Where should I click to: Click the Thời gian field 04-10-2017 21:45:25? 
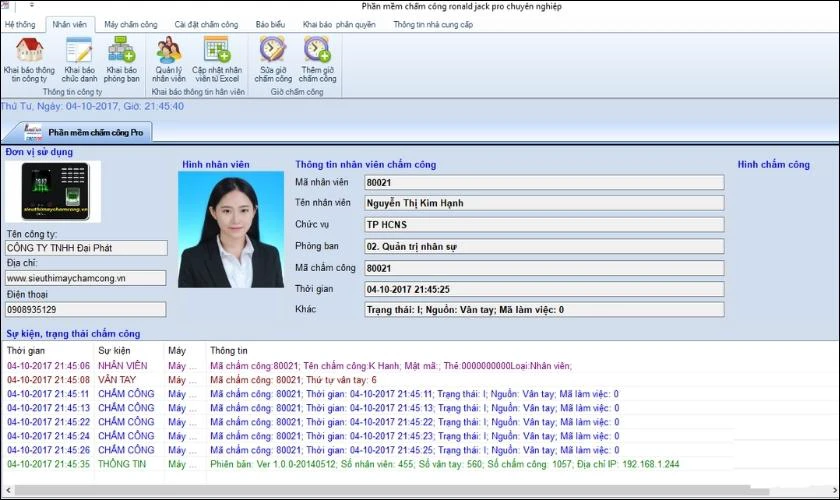544,289
